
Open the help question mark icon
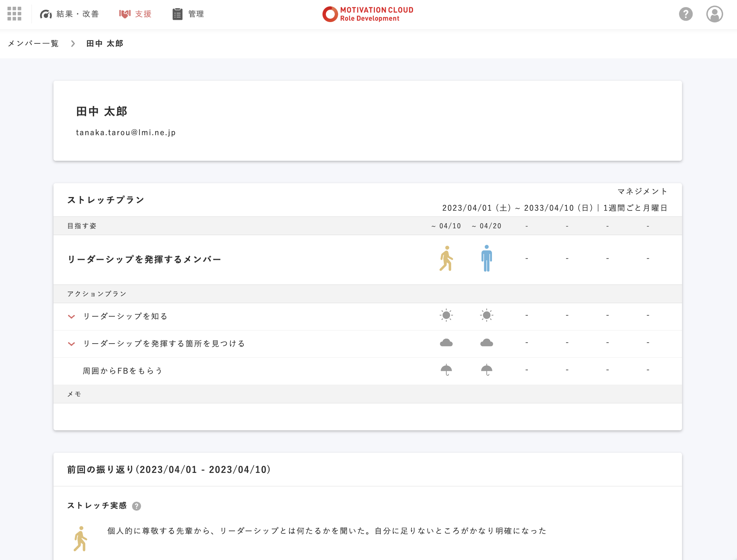[686, 14]
